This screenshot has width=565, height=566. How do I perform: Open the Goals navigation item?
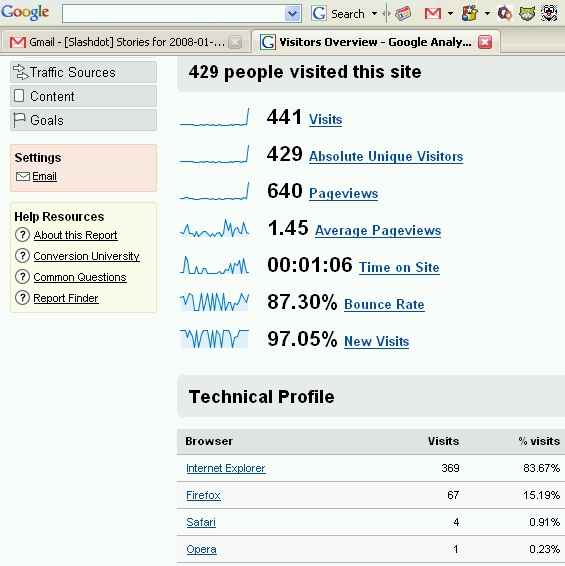tap(83, 120)
